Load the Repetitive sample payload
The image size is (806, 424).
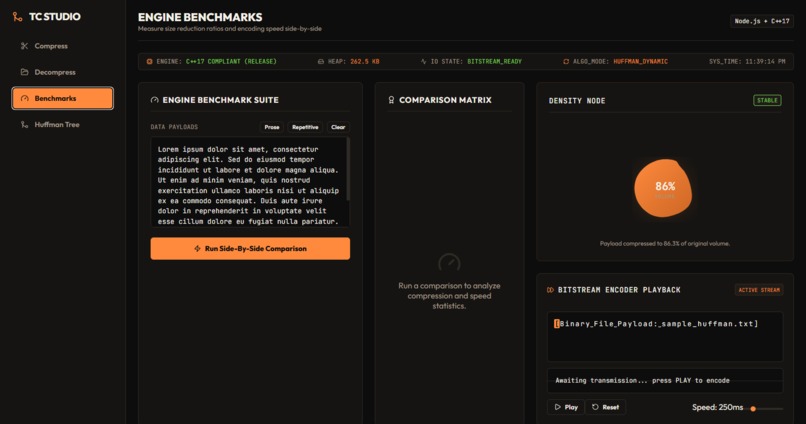[x=305, y=127]
